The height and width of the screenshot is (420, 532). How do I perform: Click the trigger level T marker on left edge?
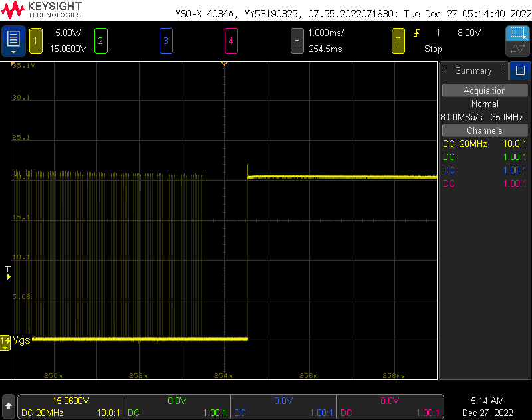coord(8,270)
